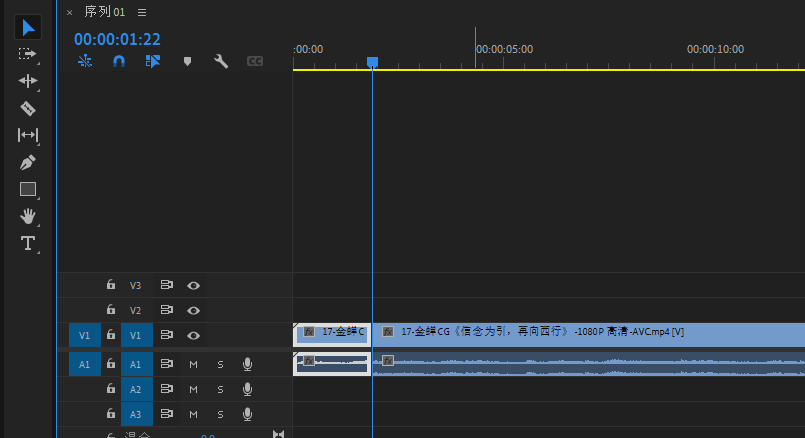The width and height of the screenshot is (805, 438).
Task: Click the sequence 01 tab title
Action: click(105, 12)
